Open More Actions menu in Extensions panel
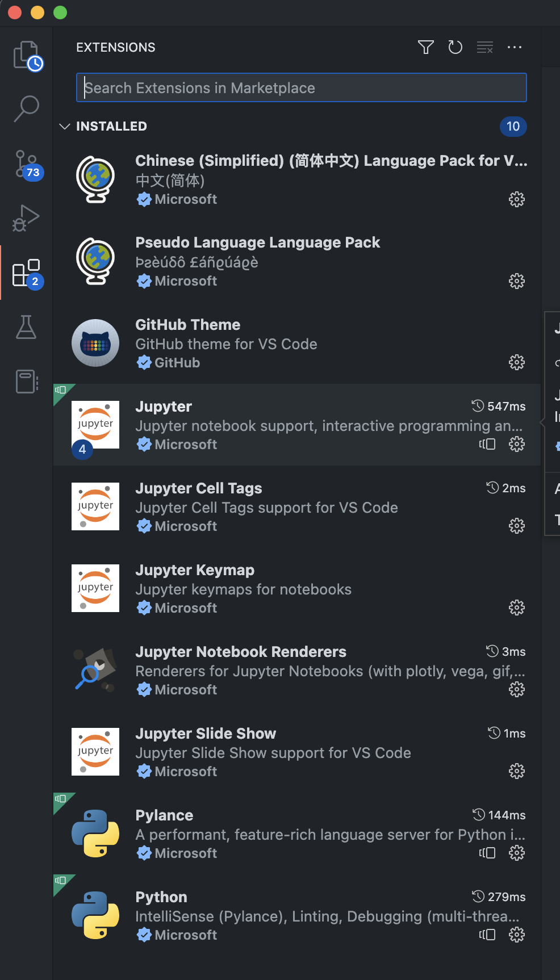The width and height of the screenshot is (560, 980). tap(515, 48)
